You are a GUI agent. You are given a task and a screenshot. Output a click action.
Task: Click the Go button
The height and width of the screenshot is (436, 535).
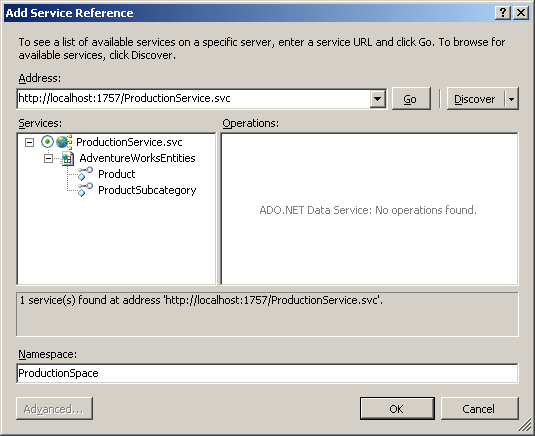(x=411, y=99)
